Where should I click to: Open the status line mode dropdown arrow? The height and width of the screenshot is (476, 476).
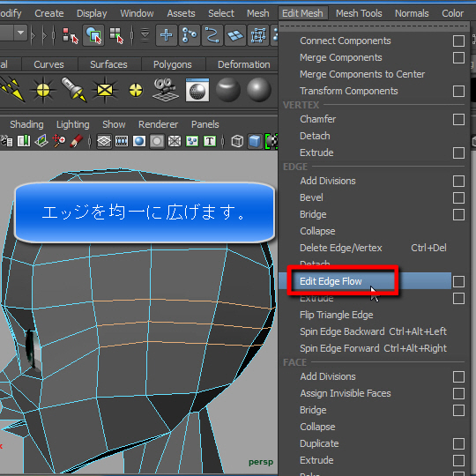20,33
